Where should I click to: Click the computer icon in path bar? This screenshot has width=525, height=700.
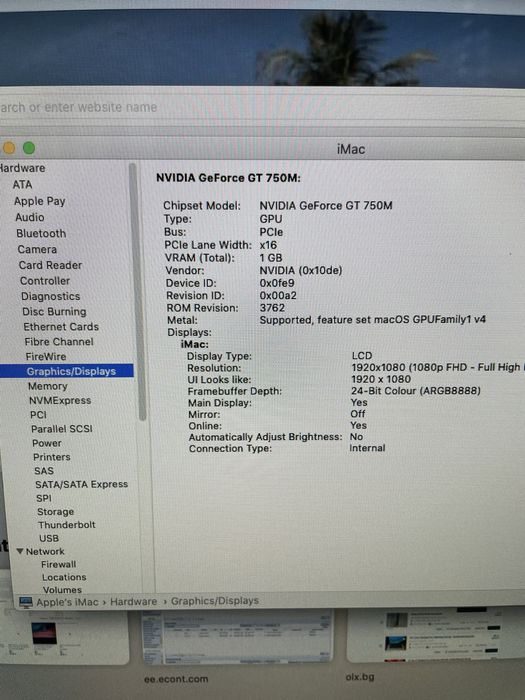(x=26, y=602)
